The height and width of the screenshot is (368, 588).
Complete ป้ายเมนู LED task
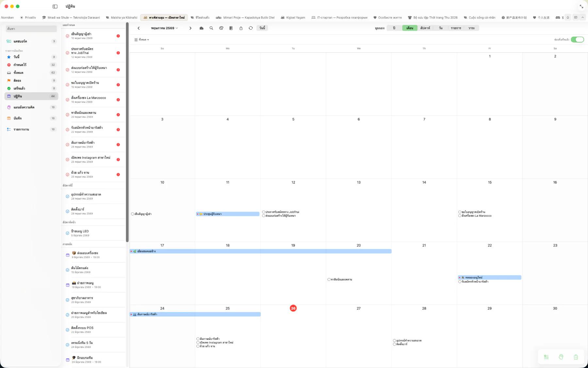[x=67, y=233]
